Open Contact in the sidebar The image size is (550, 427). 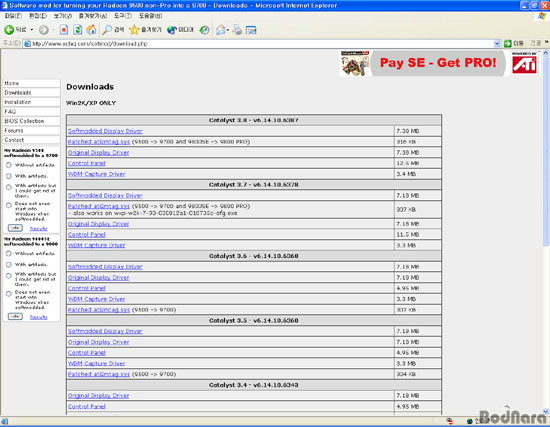(x=31, y=140)
